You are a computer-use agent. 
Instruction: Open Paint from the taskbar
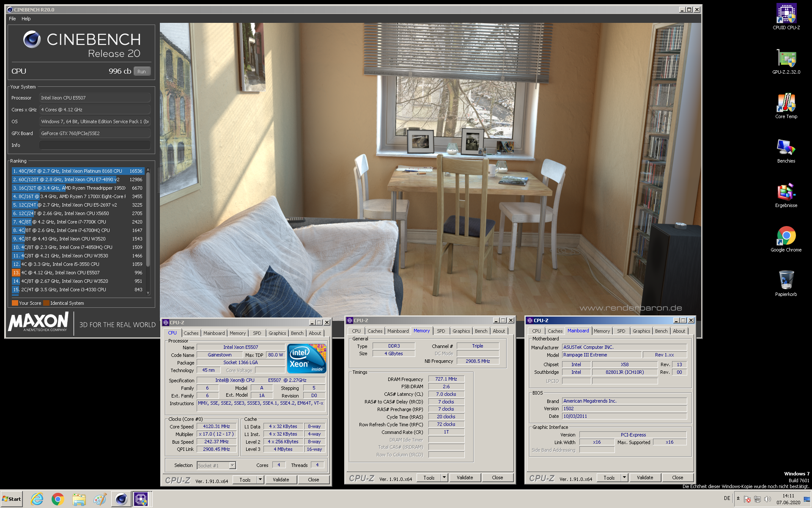click(x=100, y=499)
